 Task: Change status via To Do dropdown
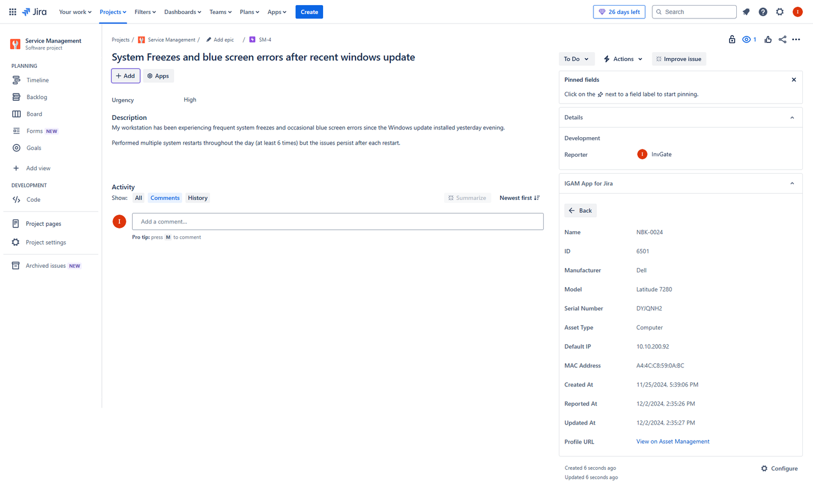(576, 59)
